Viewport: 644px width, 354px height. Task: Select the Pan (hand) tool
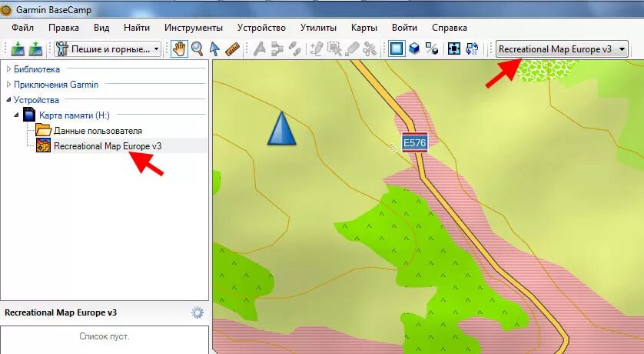point(179,49)
